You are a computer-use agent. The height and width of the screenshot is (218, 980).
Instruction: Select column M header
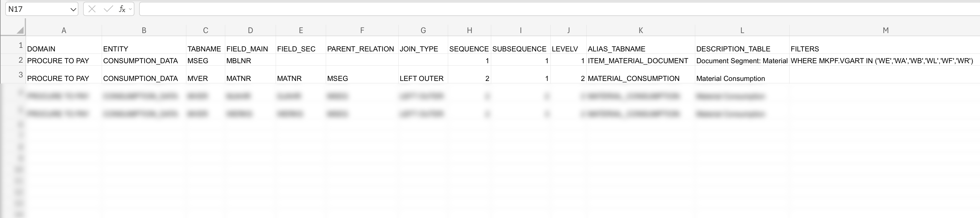point(885,30)
